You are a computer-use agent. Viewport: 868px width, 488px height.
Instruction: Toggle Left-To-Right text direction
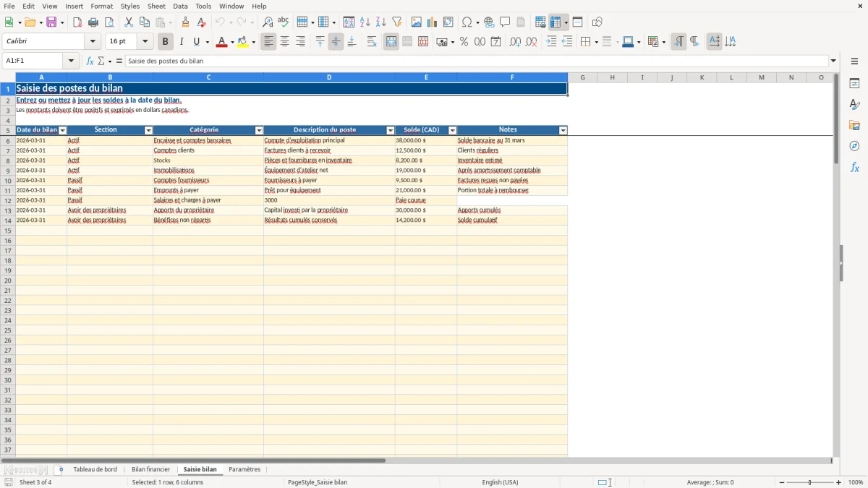click(678, 42)
